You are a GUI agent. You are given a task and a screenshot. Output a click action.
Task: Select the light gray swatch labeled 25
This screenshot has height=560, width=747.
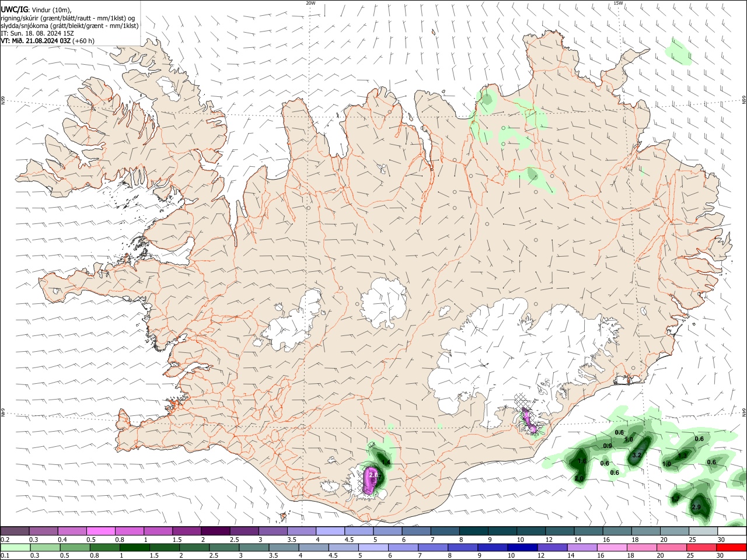[x=704, y=531]
